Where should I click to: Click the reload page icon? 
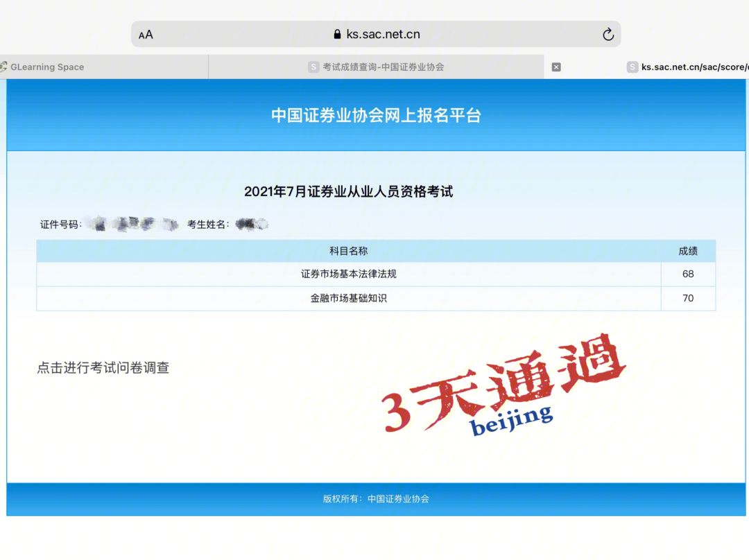coord(608,35)
